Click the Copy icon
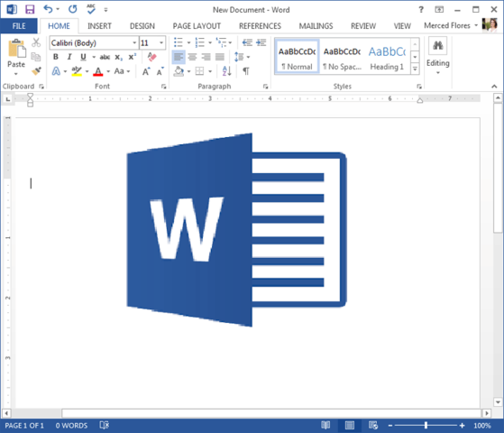Screen dimensions: 504x433 coord(36,57)
